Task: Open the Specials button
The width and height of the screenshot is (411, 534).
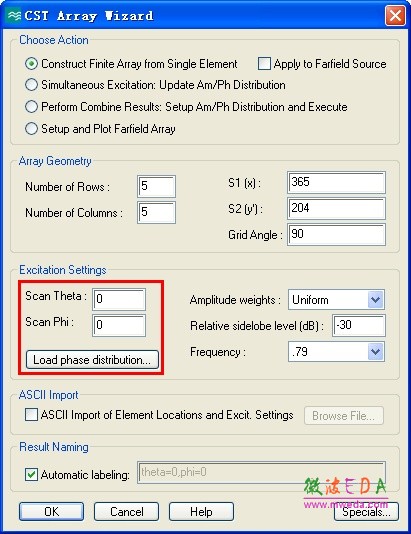Action: (x=366, y=512)
